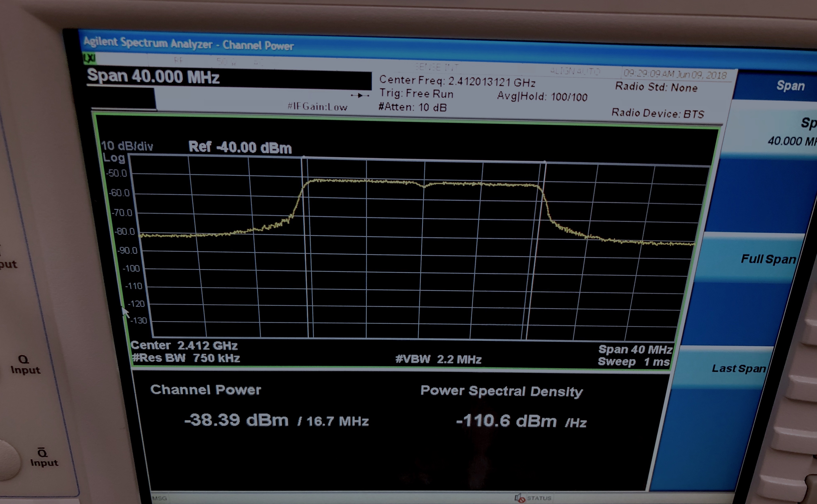Screen dimensions: 817x504
Task: Click the / 16.7 MHz integration bandwidth value
Action: coord(333,421)
